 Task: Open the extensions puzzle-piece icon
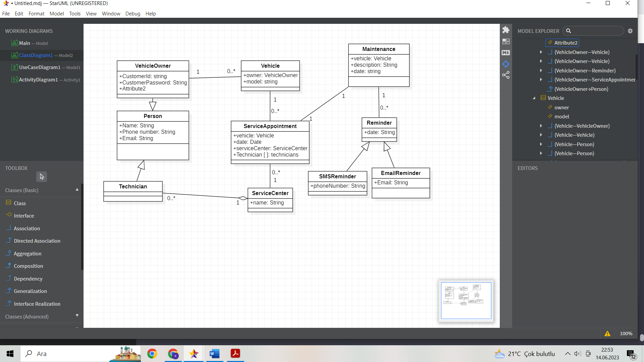[506, 30]
